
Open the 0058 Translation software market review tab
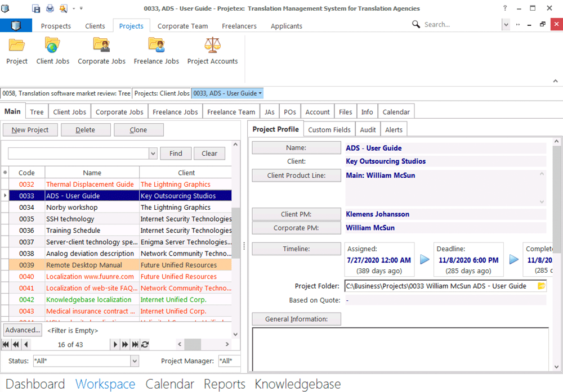click(66, 93)
